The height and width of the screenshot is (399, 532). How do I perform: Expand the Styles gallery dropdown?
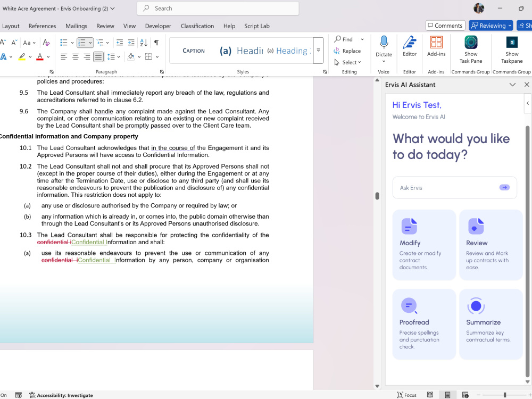click(318, 51)
